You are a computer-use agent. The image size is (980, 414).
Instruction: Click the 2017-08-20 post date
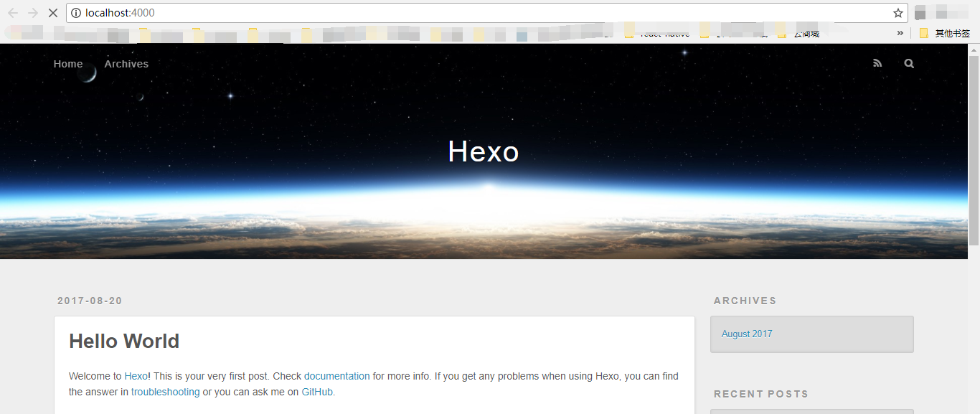click(x=90, y=301)
